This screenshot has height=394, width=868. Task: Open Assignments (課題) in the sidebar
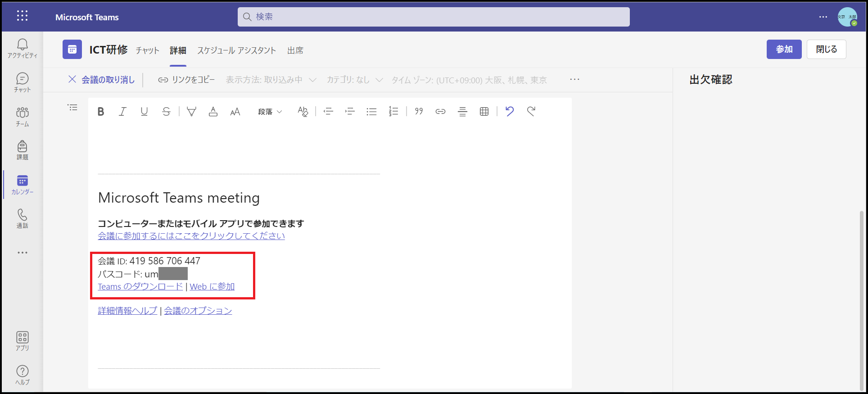coord(23,150)
